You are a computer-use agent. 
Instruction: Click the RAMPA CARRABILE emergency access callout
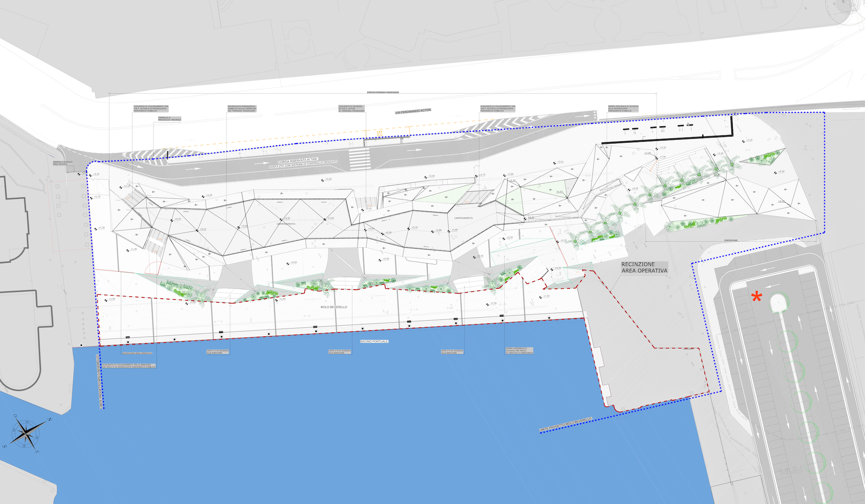click(519, 351)
